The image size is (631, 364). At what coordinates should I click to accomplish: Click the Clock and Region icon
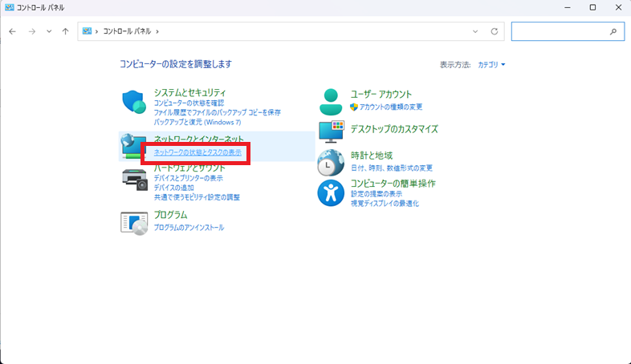coord(331,163)
